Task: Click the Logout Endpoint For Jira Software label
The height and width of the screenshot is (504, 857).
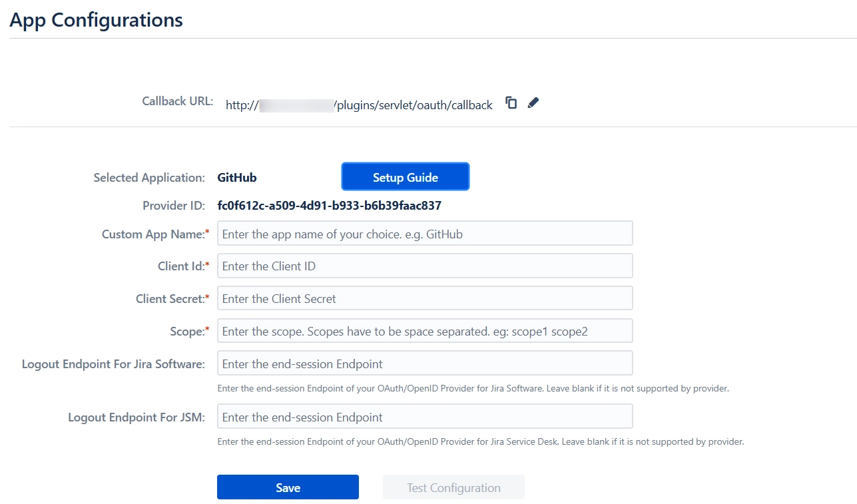Action: point(113,364)
